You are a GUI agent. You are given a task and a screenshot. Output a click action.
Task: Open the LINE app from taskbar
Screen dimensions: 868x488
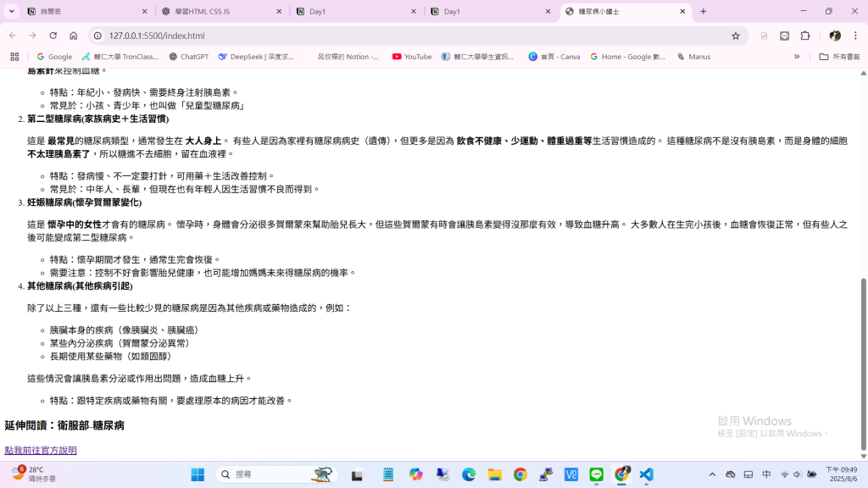pos(596,474)
